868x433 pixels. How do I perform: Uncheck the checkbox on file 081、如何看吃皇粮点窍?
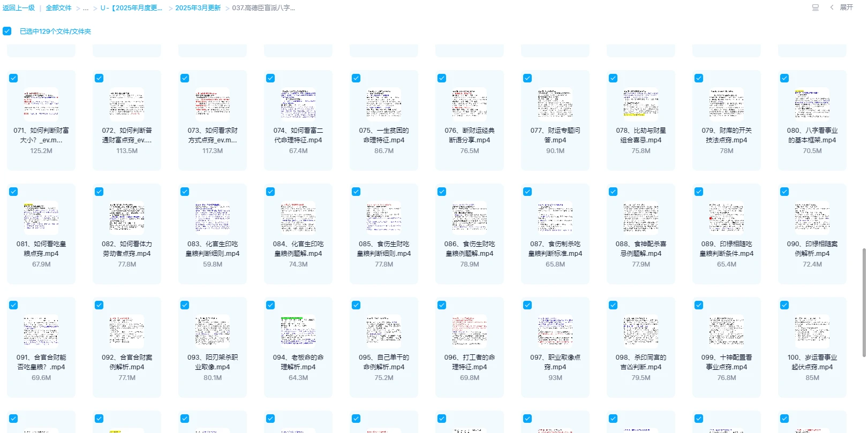13,192
